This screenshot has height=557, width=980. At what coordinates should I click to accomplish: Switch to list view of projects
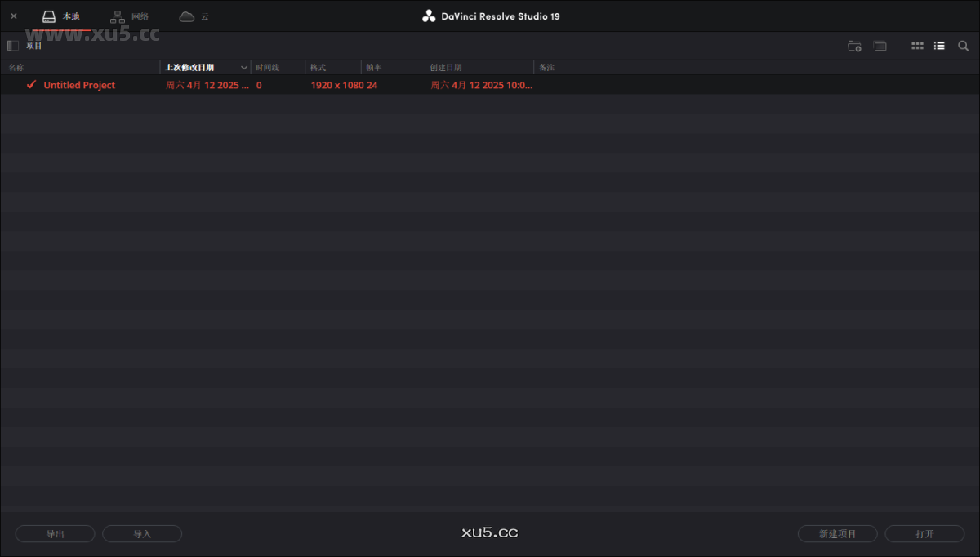coord(939,46)
